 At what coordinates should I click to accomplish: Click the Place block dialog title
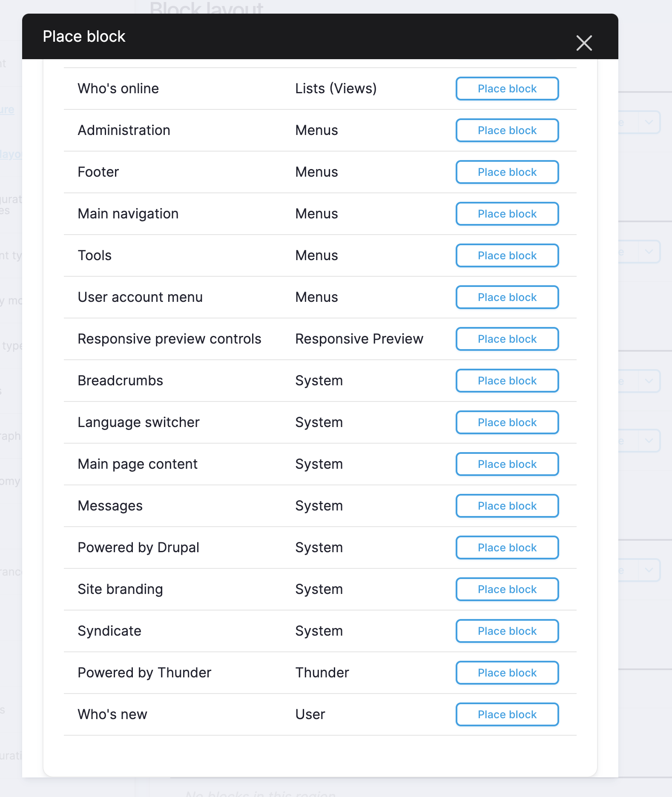pyautogui.click(x=84, y=37)
